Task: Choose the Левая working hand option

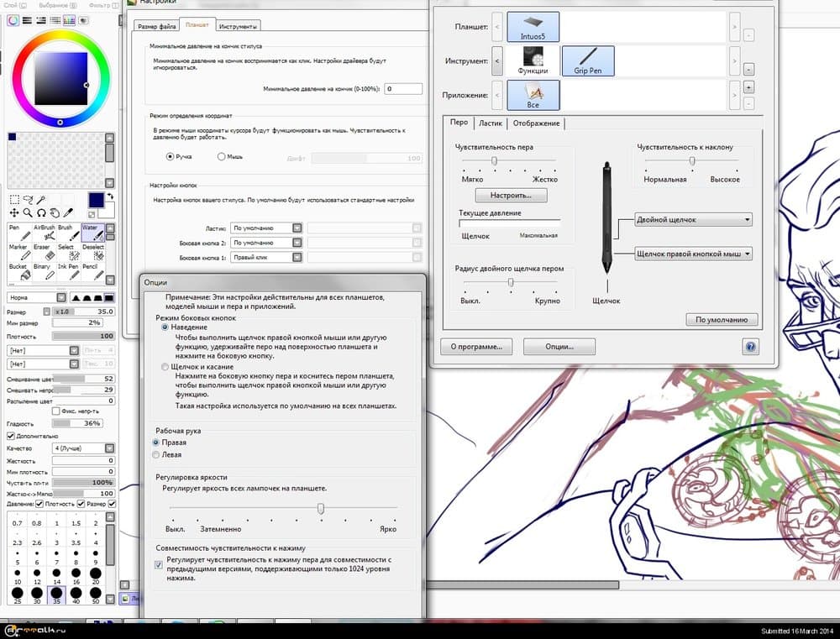Action: pyautogui.click(x=156, y=454)
